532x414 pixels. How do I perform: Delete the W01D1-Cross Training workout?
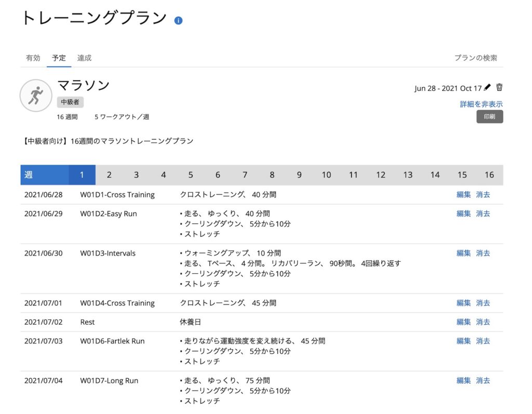click(x=483, y=195)
